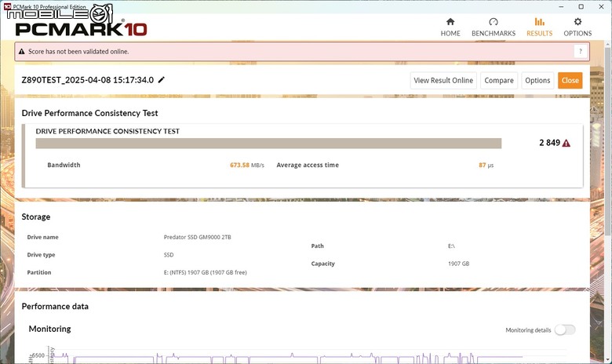The image size is (612, 364).
Task: Click the Compare button
Action: [499, 80]
